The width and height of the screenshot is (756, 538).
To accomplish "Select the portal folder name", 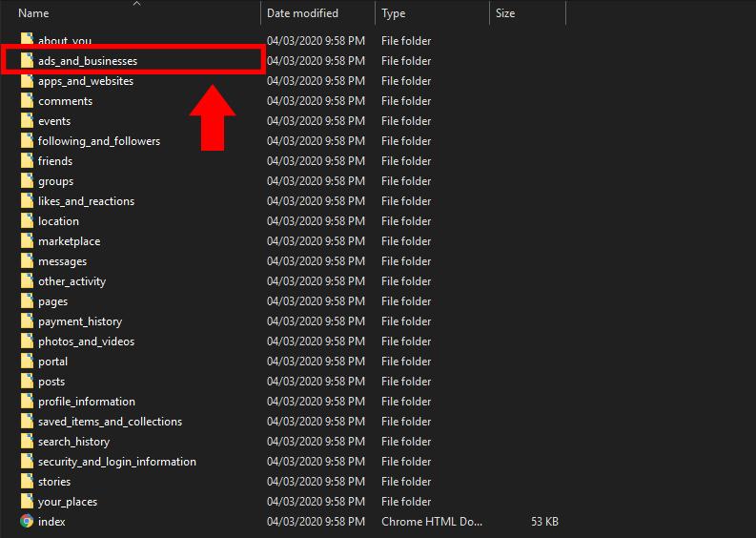I will click(52, 362).
